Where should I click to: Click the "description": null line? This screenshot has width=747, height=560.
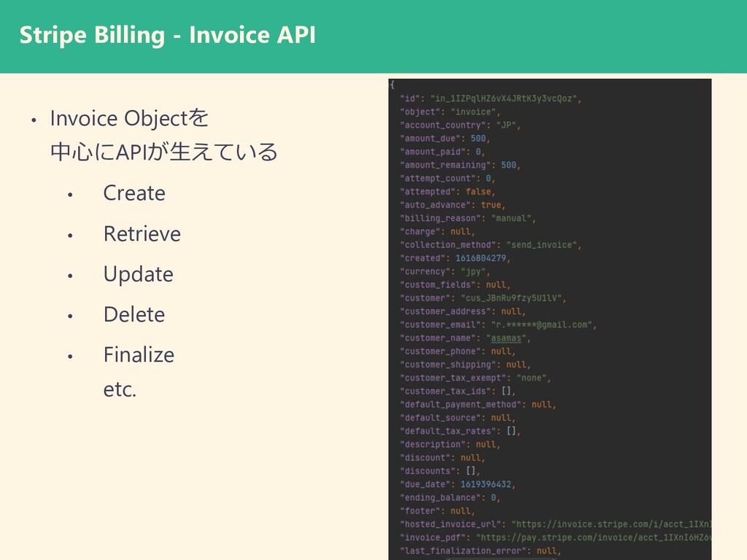[450, 445]
